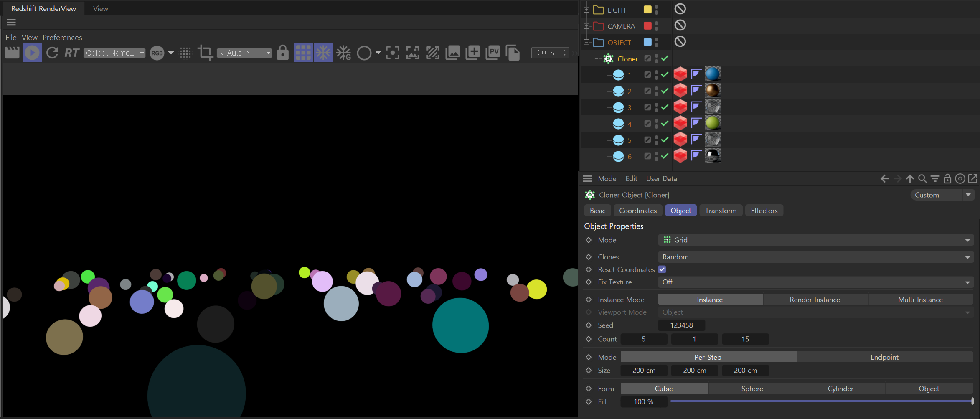Click the dotted grid overlay icon
Screen dimensions: 980x419
(x=185, y=53)
